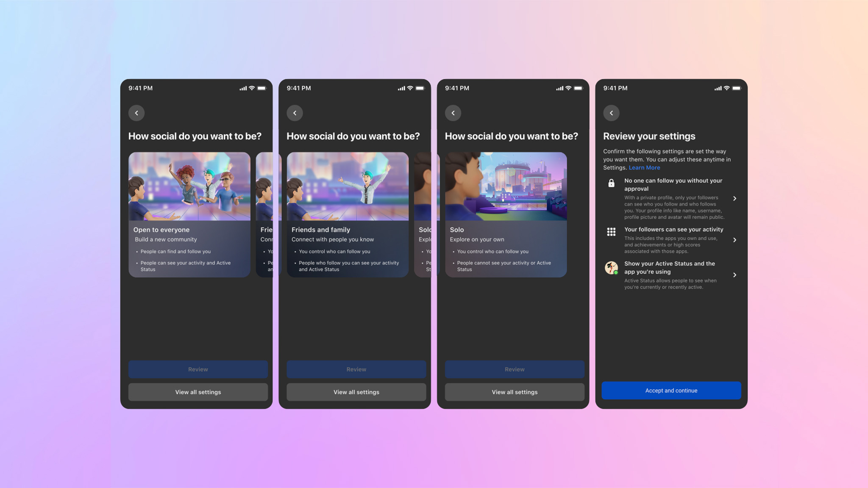Image resolution: width=868 pixels, height=488 pixels.
Task: Click View all settings on screen one
Action: 198,392
